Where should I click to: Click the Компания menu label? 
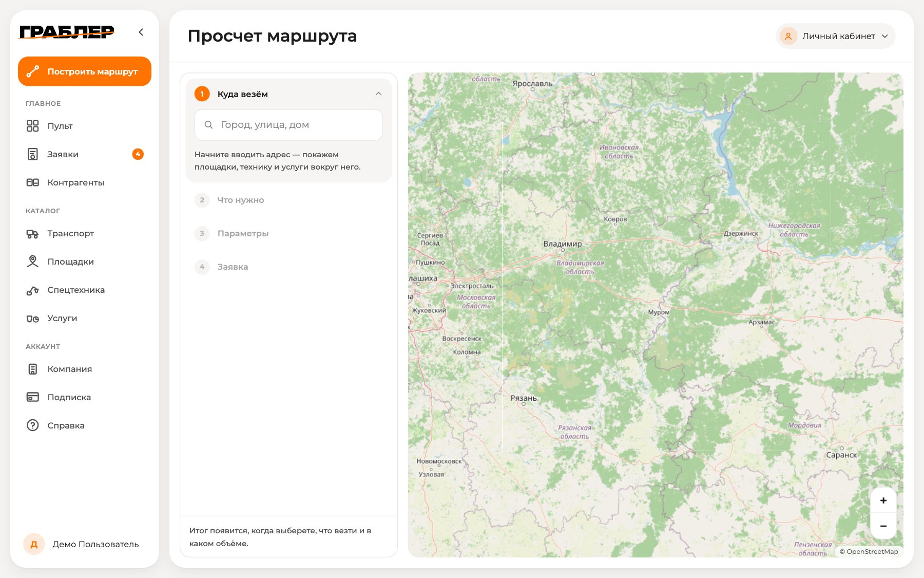(x=70, y=369)
